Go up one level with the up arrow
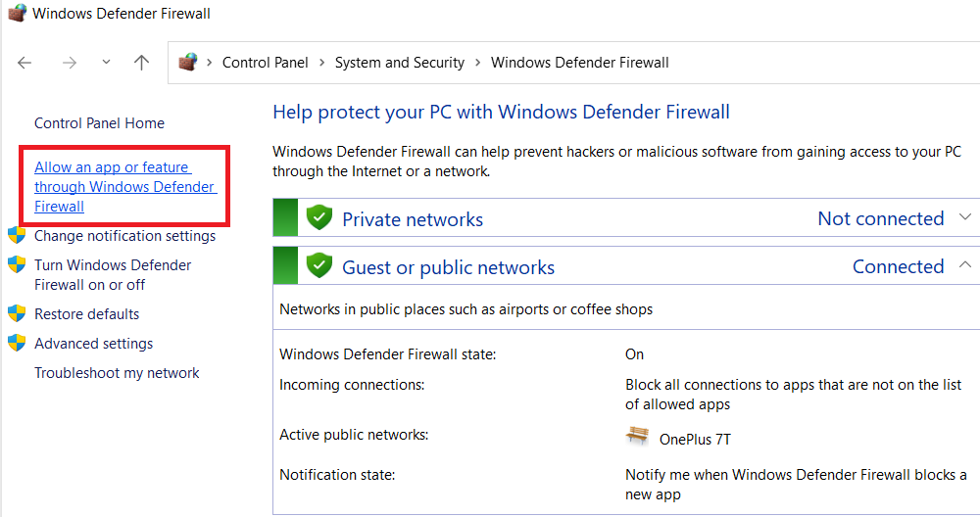 [142, 63]
